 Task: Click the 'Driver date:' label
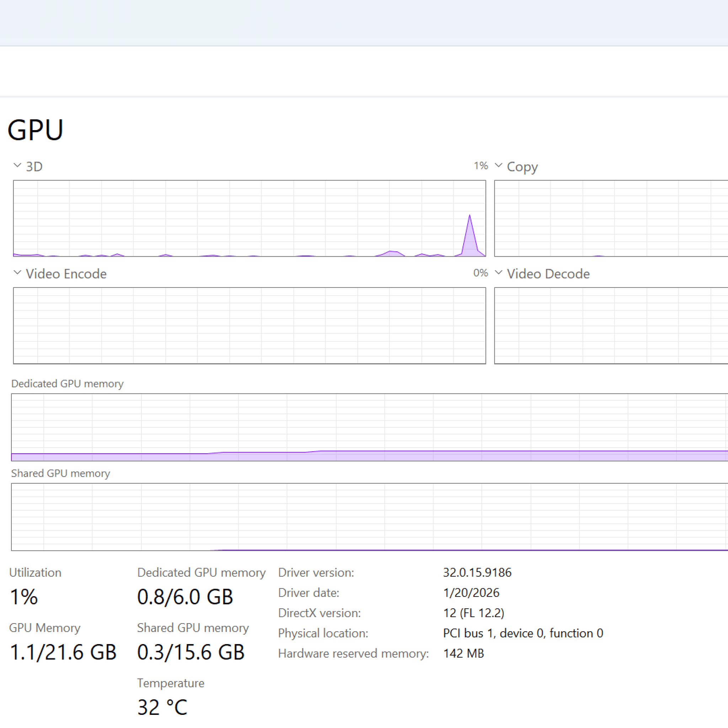pyautogui.click(x=309, y=593)
